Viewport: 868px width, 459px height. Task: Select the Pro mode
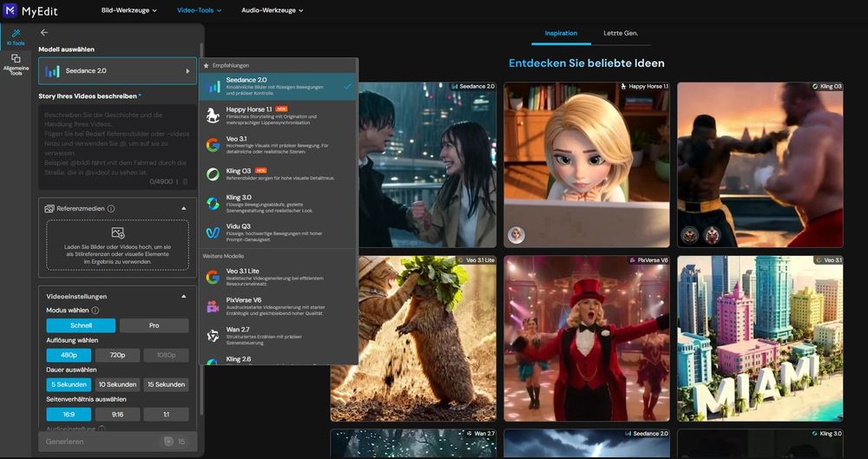coord(154,325)
